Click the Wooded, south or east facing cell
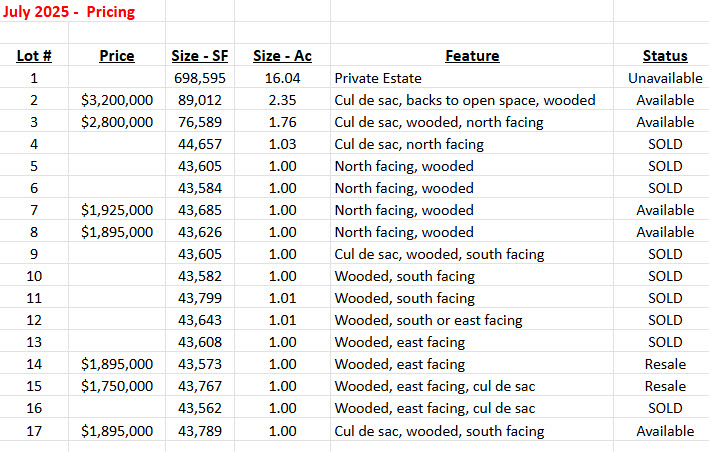 pos(428,320)
